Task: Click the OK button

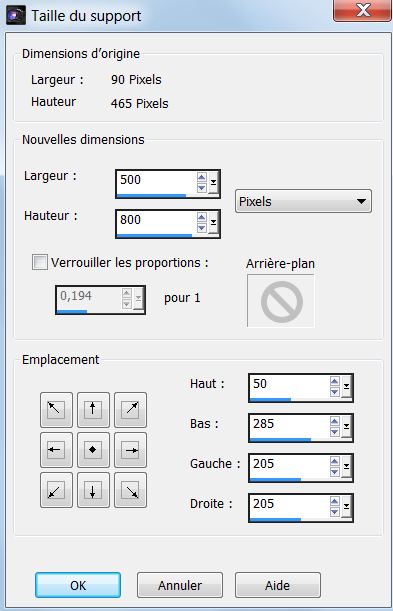Action: click(x=78, y=585)
